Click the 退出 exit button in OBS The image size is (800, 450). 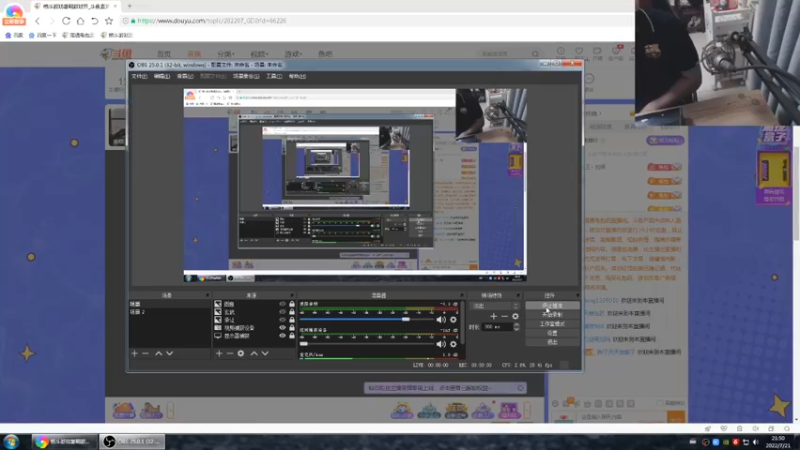pos(552,342)
